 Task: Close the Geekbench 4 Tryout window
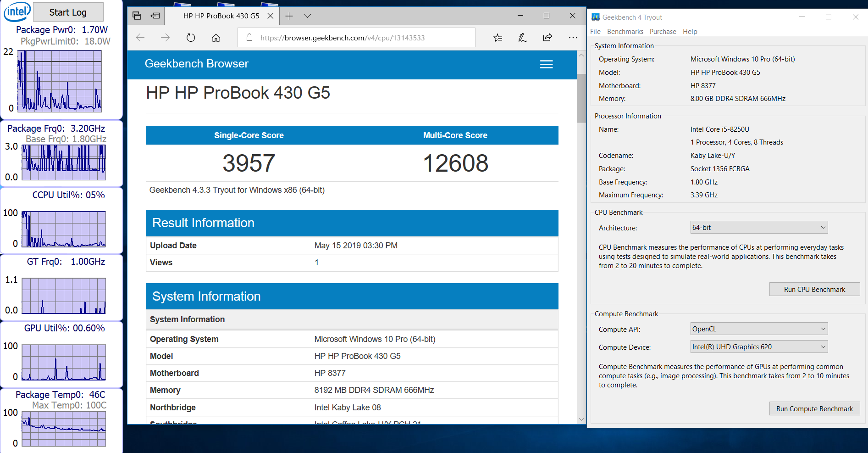click(855, 17)
